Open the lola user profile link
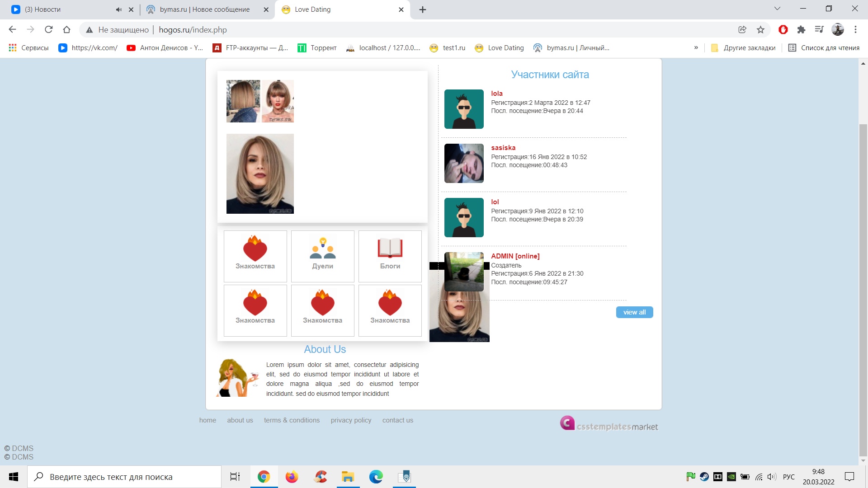868x488 pixels. click(496, 94)
